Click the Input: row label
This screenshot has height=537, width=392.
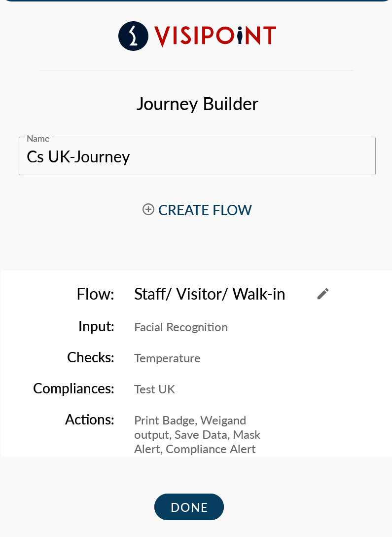tap(96, 327)
